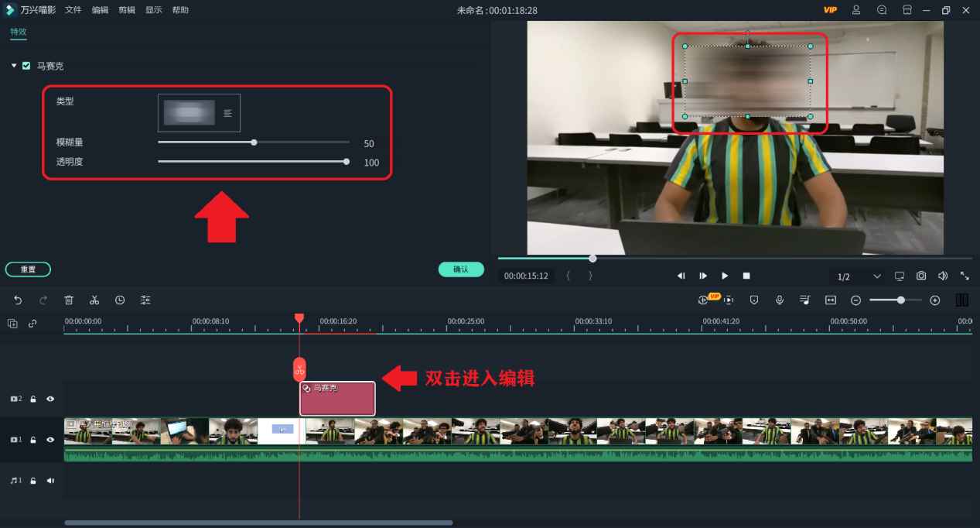Click the split scissors icon in toolbar
Screen dimensions: 980x528
tap(94, 300)
